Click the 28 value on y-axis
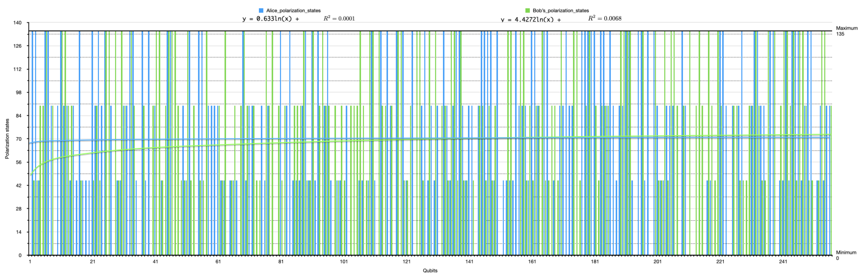 (19, 209)
